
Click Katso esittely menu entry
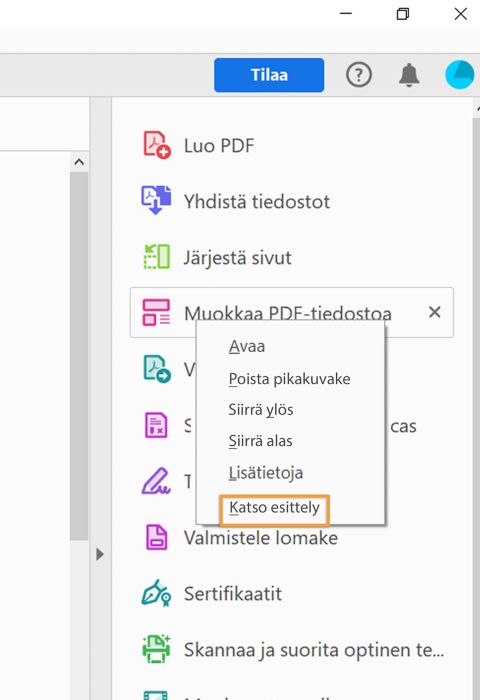tap(274, 508)
